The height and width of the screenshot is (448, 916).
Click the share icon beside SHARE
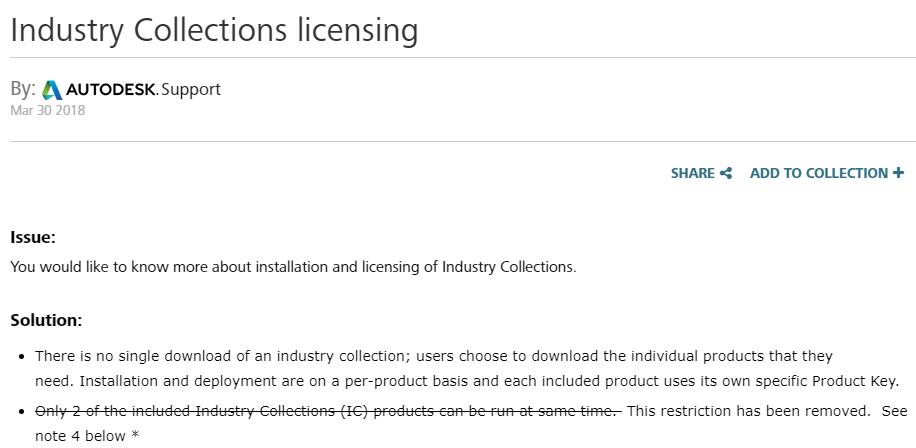[x=726, y=173]
